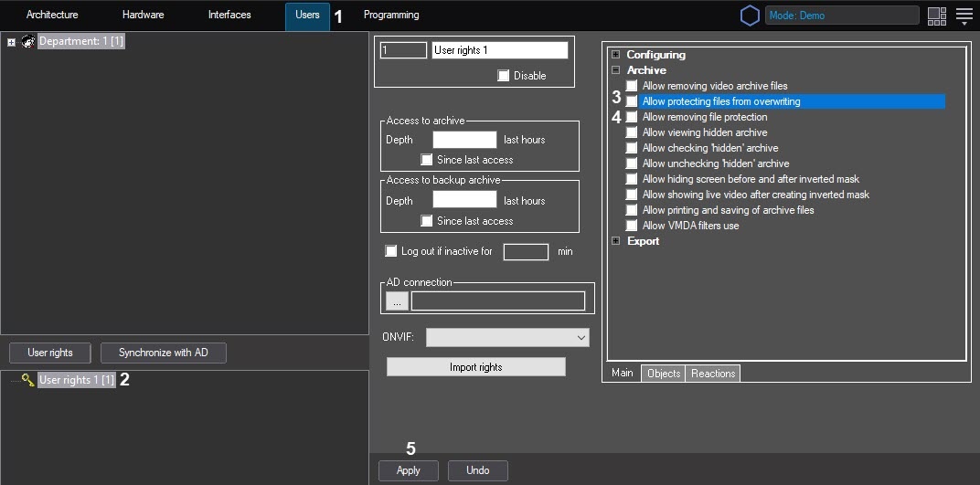This screenshot has height=485, width=980.
Task: Open the Objects tab
Action: 663,374
